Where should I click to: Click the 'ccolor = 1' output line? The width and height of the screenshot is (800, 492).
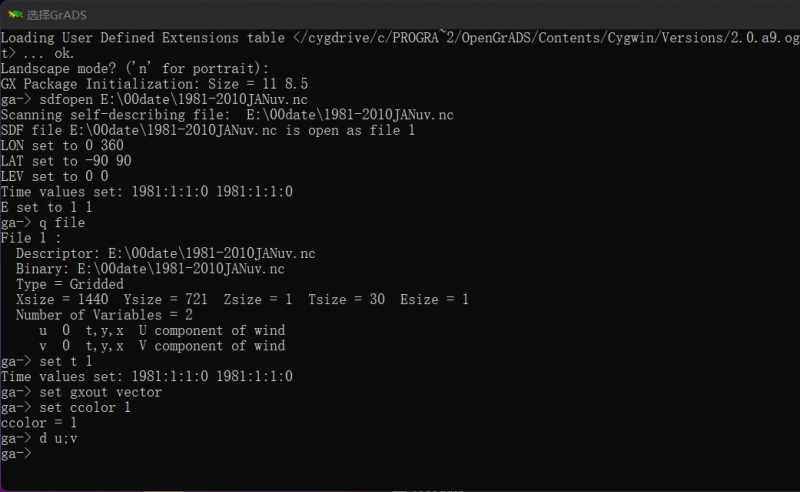(x=38, y=423)
